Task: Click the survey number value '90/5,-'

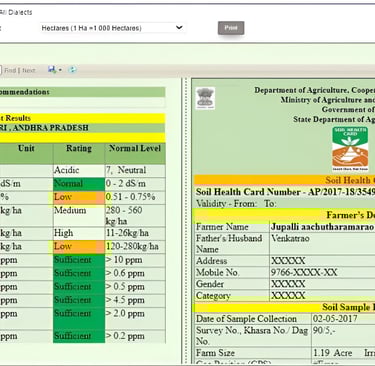Action: [x=324, y=330]
